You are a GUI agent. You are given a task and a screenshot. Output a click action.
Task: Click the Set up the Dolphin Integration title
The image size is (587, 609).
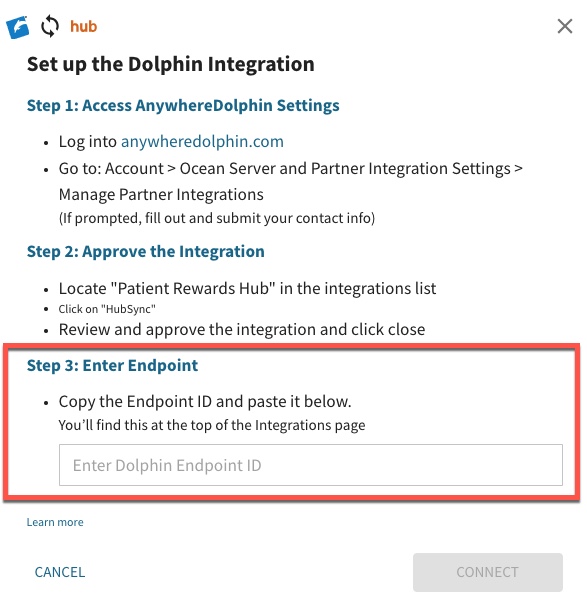[x=171, y=64]
